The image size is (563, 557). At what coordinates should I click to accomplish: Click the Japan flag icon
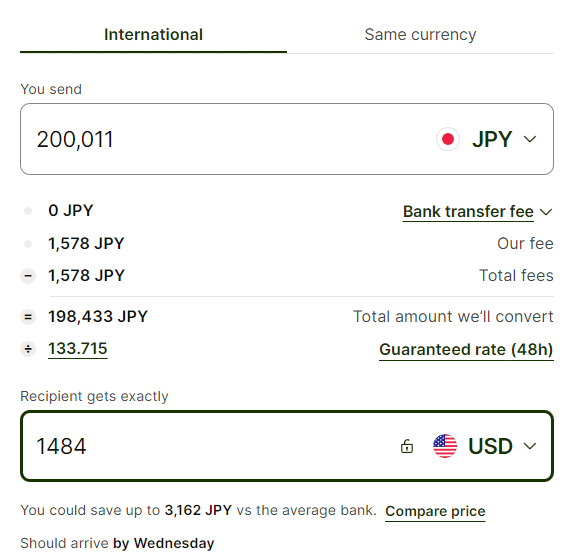[x=447, y=139]
